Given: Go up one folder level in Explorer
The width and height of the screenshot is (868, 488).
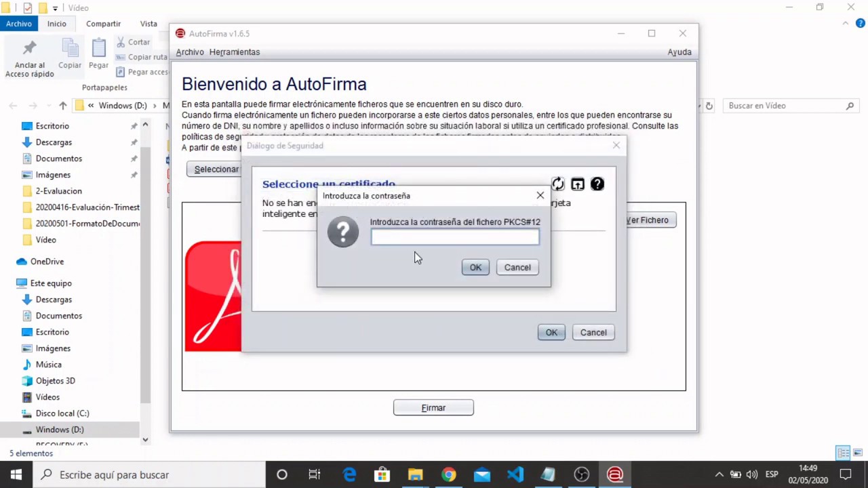Looking at the screenshot, I should [63, 106].
